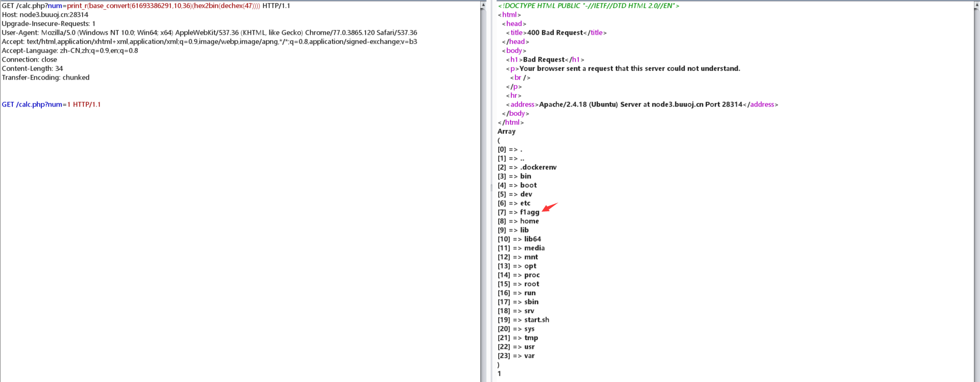
Task: Click the [14] => proc entry
Action: click(519, 275)
